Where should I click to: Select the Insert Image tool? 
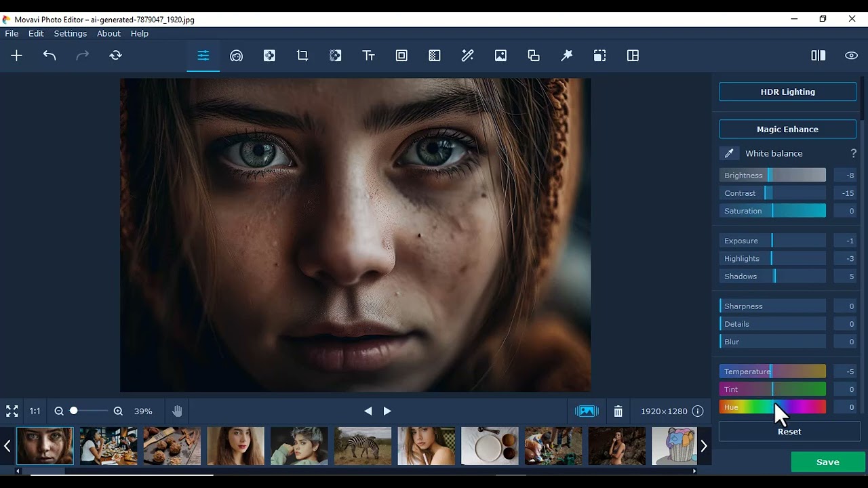tap(500, 56)
